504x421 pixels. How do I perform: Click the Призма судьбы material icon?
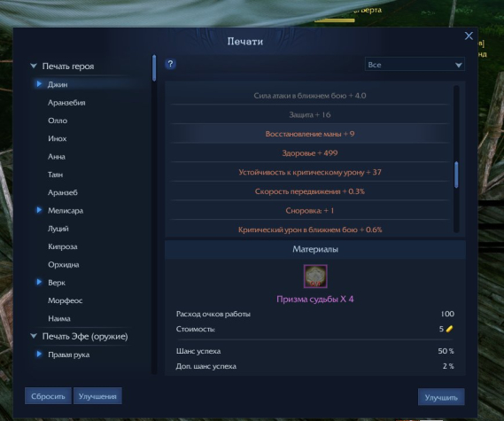pyautogui.click(x=315, y=277)
